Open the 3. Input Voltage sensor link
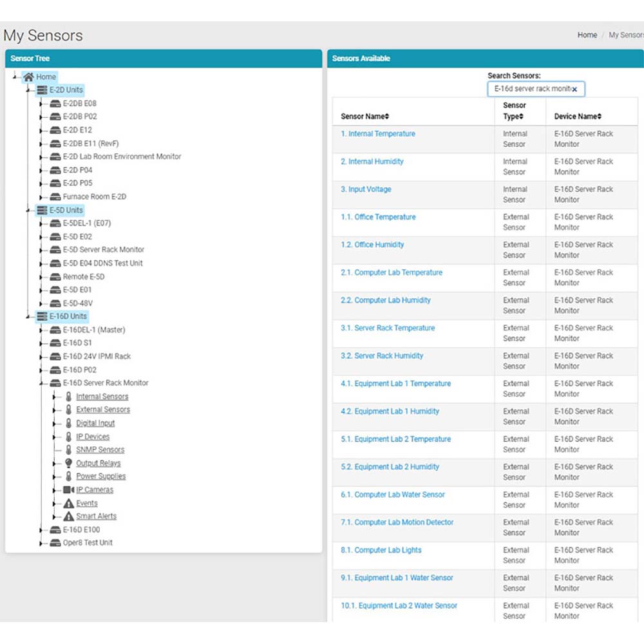644x644 pixels. coord(366,189)
